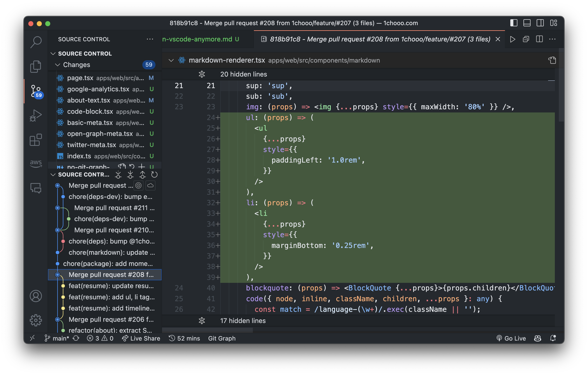This screenshot has height=375, width=588.
Task: Click the split editor icon in toolbar
Action: [540, 39]
